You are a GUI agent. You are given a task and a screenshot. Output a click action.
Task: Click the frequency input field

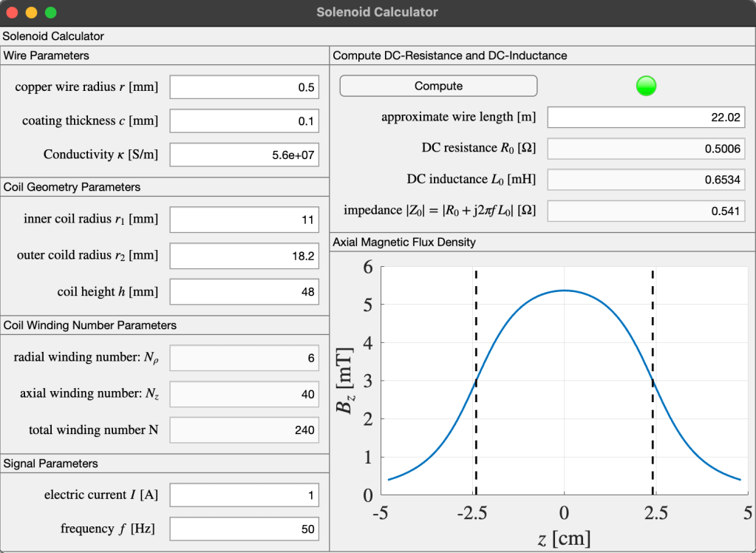pyautogui.click(x=244, y=529)
